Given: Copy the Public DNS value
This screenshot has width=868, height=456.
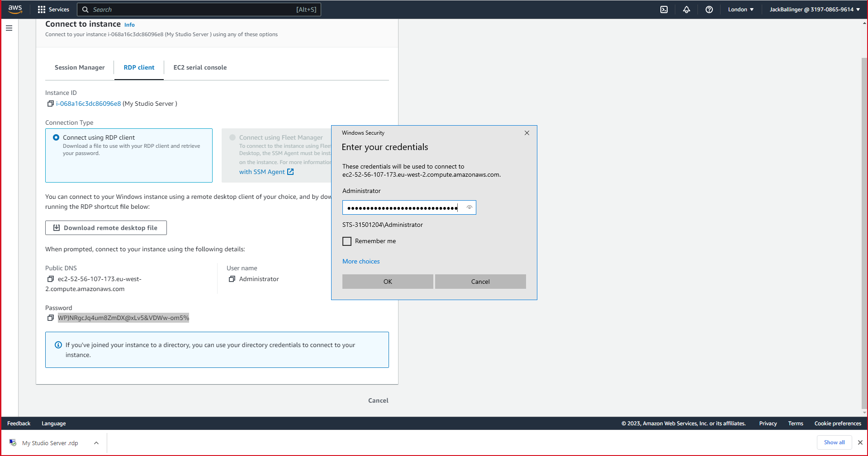Looking at the screenshot, I should click(x=51, y=279).
